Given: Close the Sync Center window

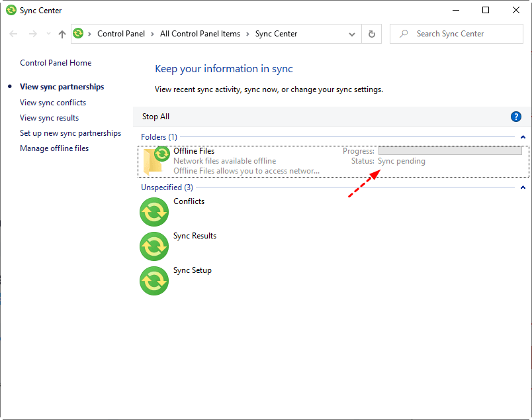Looking at the screenshot, I should click(515, 10).
